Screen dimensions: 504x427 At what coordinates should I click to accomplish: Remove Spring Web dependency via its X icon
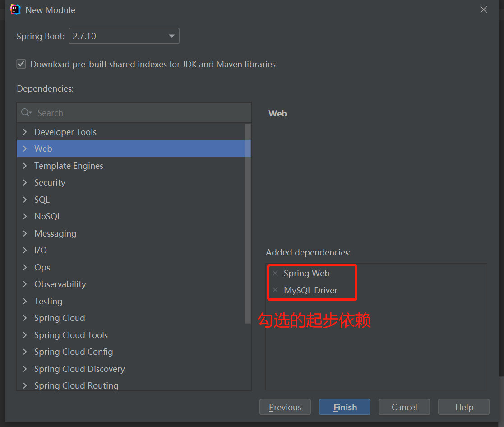click(275, 273)
